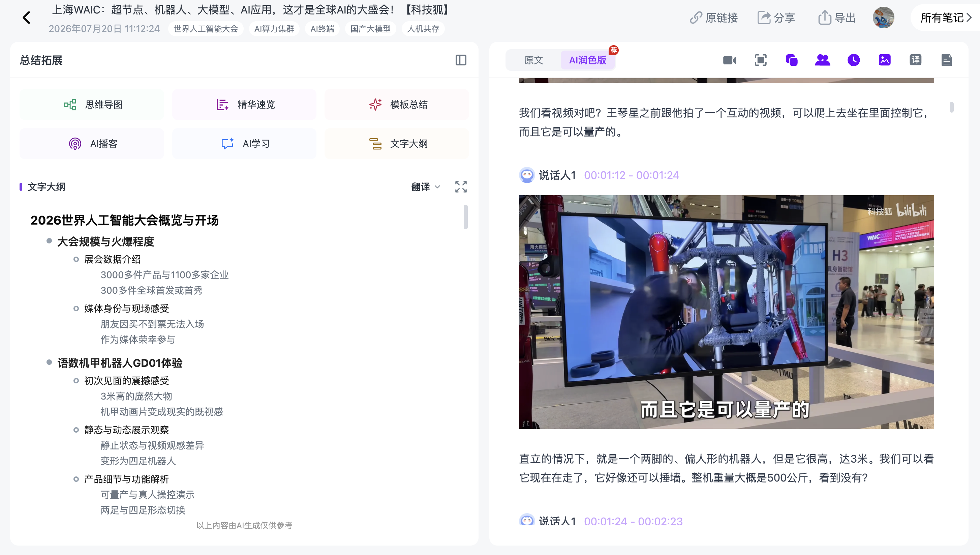
Task: Click timestamp 00:01:12 - 00:01:24
Action: click(632, 175)
